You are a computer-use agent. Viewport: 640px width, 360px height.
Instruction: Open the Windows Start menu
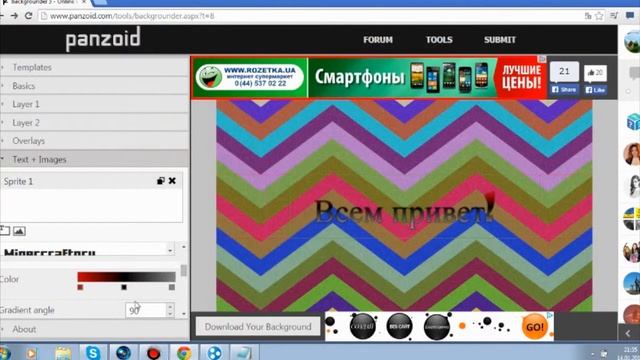(x=5, y=353)
